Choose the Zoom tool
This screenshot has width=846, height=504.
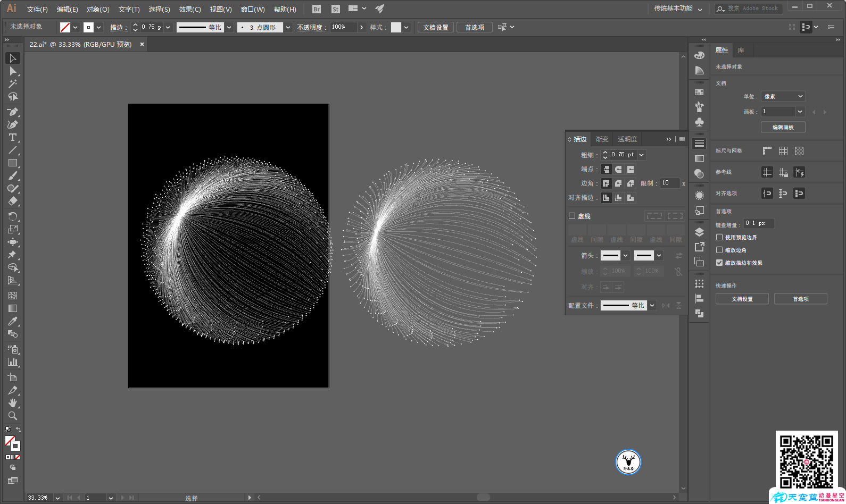(13, 416)
